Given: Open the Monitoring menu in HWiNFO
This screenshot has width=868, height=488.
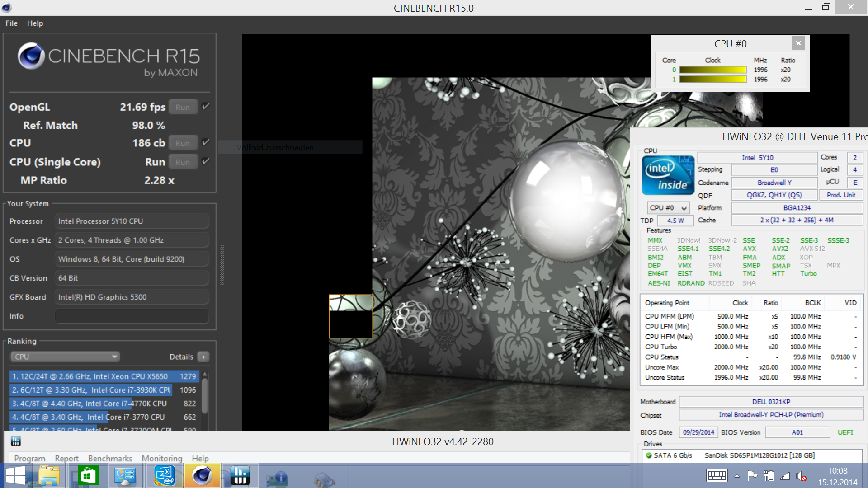Looking at the screenshot, I should [x=161, y=458].
